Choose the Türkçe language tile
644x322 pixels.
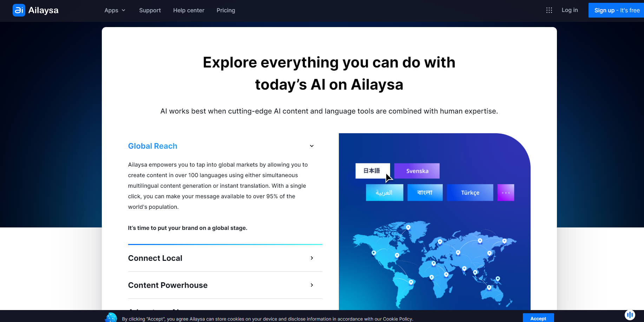[x=469, y=193]
